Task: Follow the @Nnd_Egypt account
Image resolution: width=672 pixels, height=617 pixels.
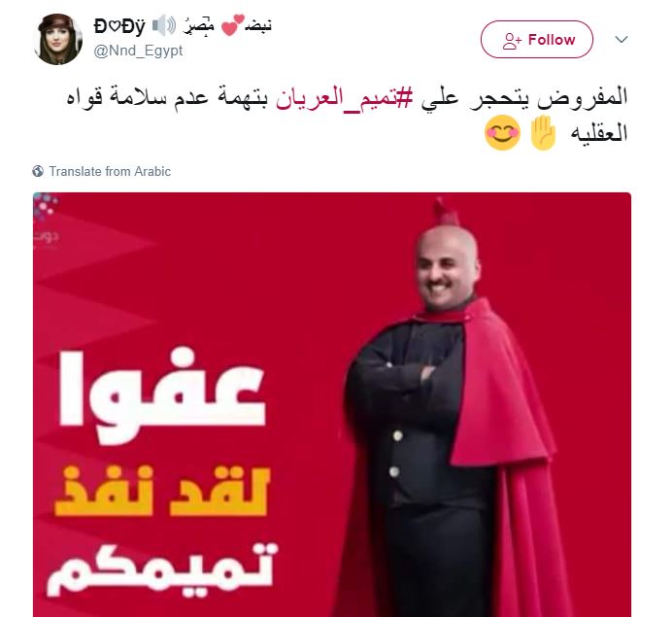Action: click(x=537, y=40)
